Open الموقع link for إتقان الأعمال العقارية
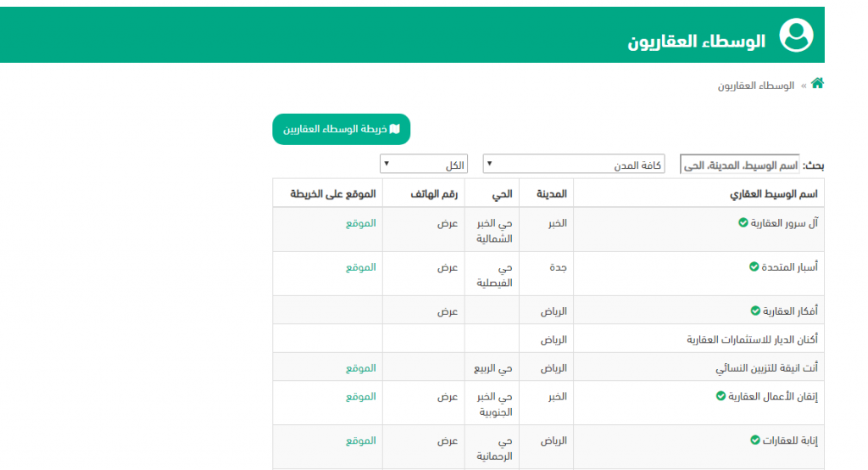This screenshot has width=868, height=470. [x=361, y=396]
